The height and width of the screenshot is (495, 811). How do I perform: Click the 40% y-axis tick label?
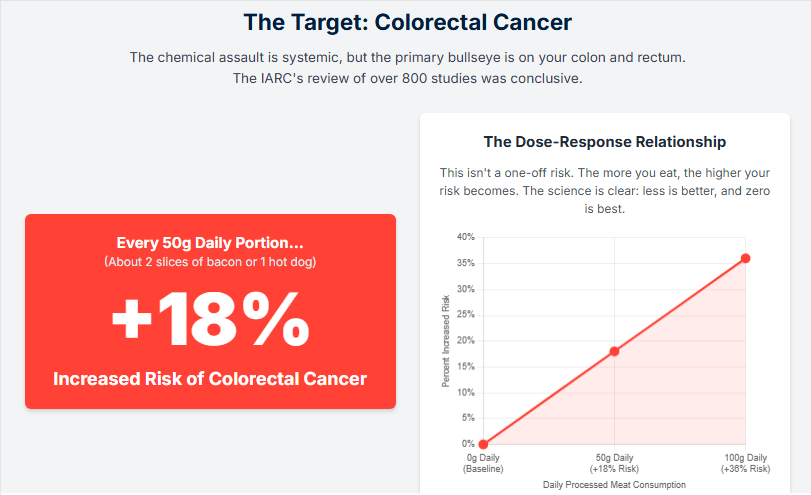point(465,237)
